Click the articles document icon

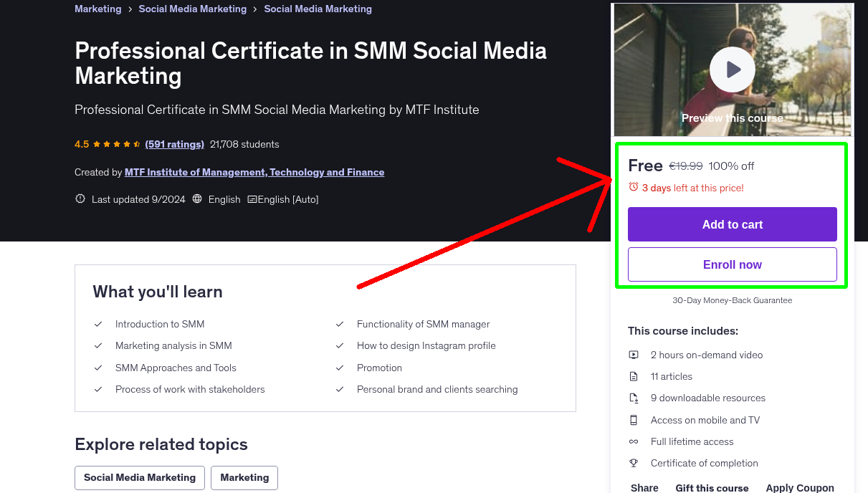(x=634, y=376)
